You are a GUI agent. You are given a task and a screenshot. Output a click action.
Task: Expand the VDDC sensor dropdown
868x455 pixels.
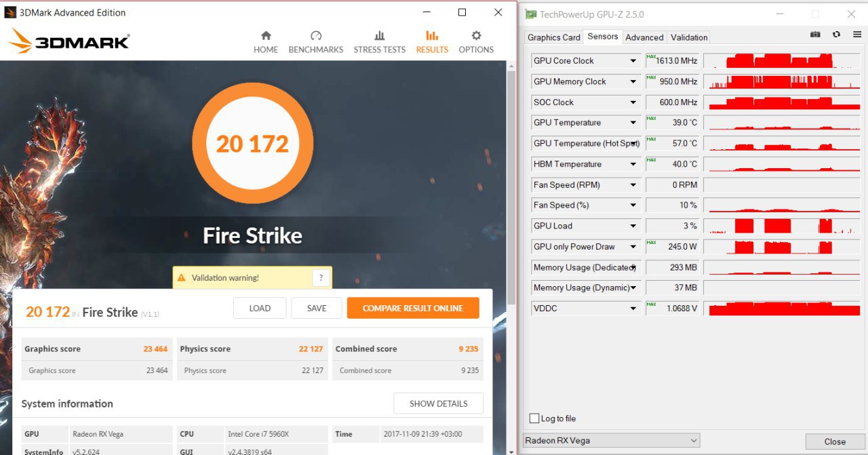click(633, 309)
